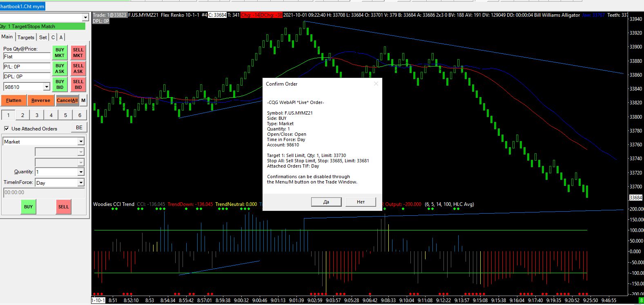Open the Targets tab
The width and height of the screenshot is (644, 305).
coord(26,37)
